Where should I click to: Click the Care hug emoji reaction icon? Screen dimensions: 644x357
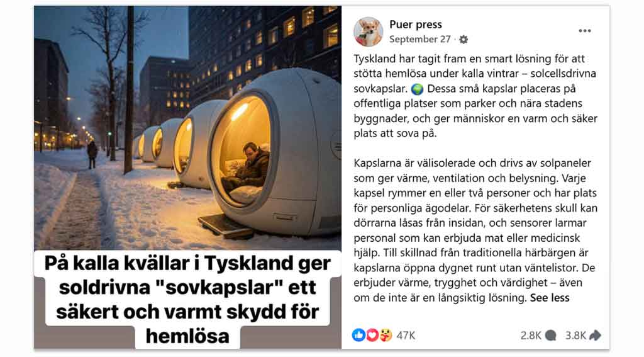click(x=386, y=335)
